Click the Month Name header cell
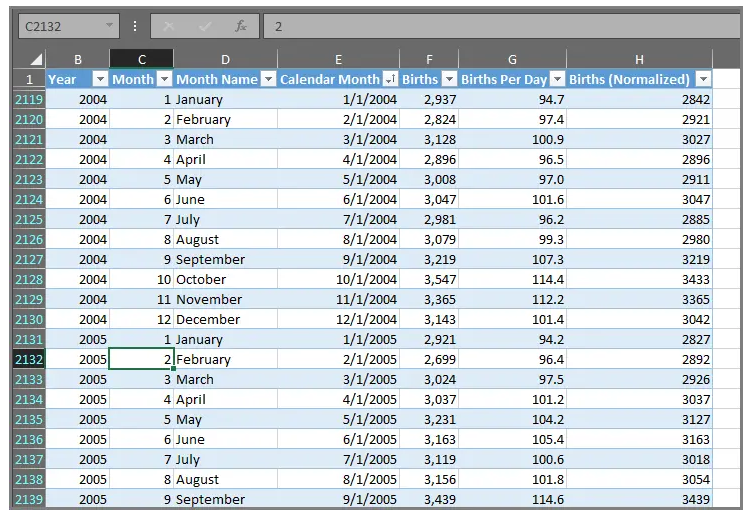 pos(226,79)
